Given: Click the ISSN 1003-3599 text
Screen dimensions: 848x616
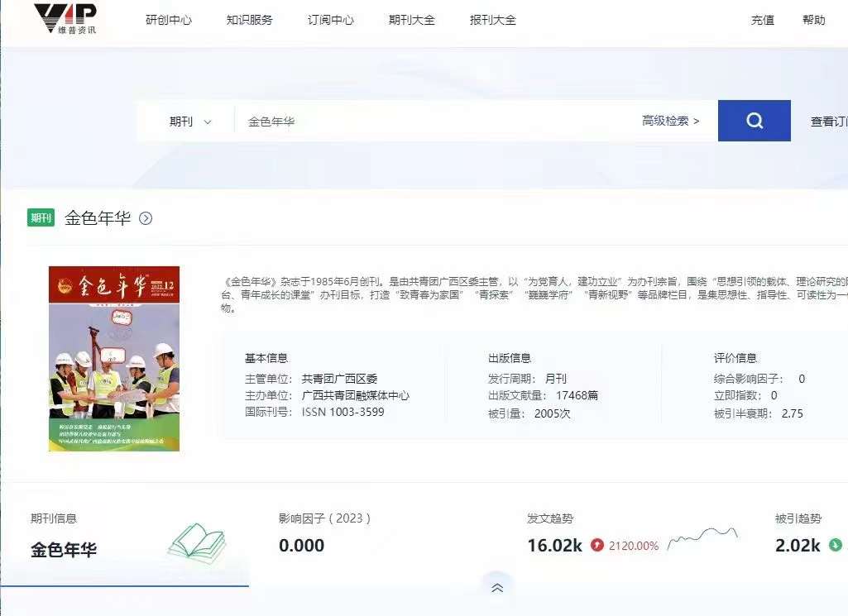Looking at the screenshot, I should click(343, 413).
